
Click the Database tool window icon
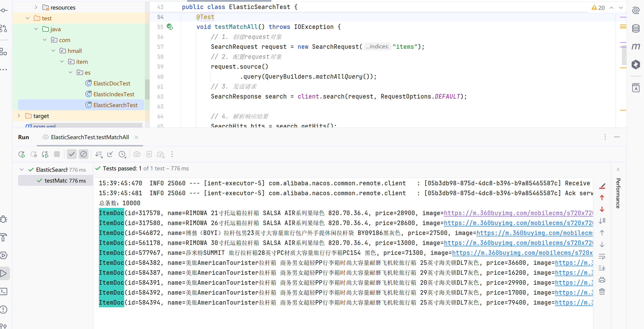636,28
